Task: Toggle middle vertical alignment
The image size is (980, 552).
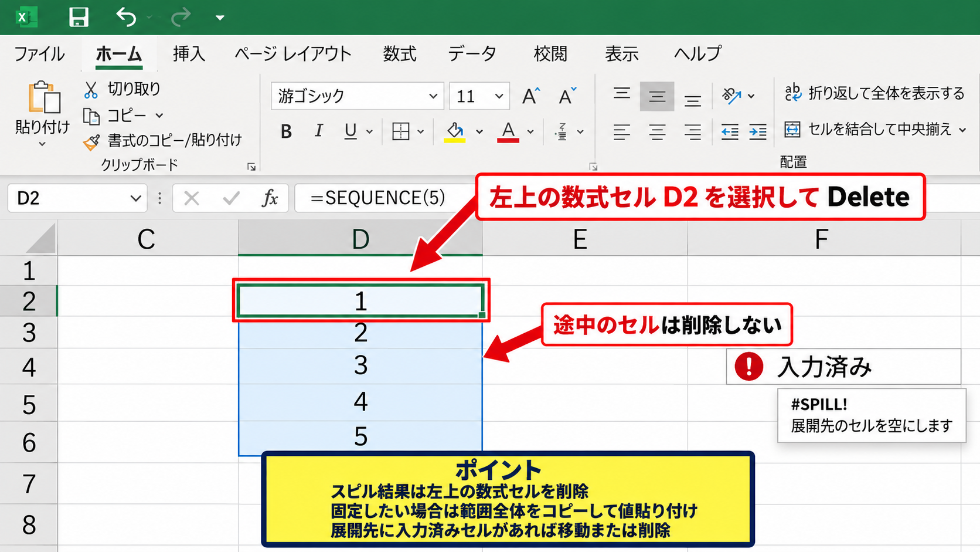Action: [657, 96]
